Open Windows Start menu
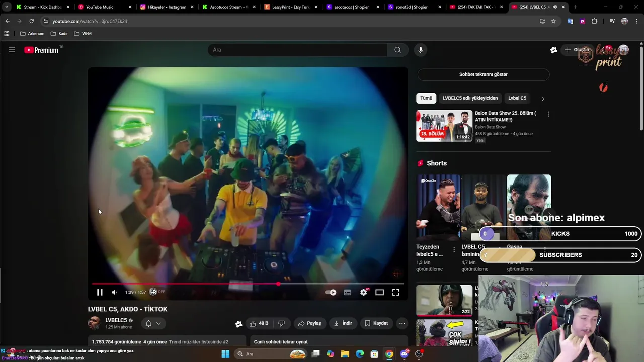The height and width of the screenshot is (362, 644). [225, 354]
